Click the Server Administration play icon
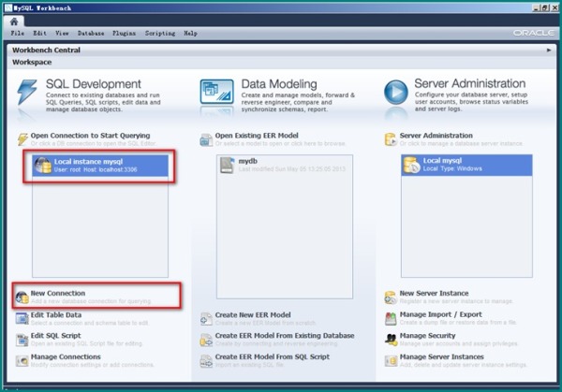Image resolution: width=562 pixels, height=392 pixels. [x=395, y=92]
